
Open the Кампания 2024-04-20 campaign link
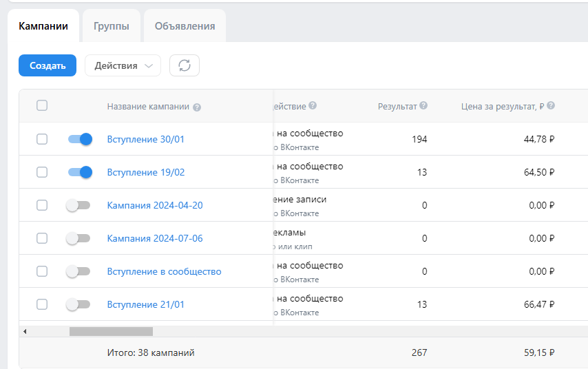pos(155,205)
